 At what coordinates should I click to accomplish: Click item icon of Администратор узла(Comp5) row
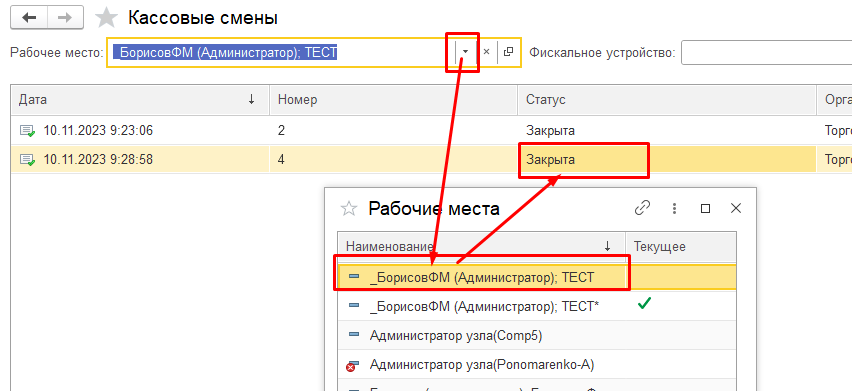[x=354, y=335]
